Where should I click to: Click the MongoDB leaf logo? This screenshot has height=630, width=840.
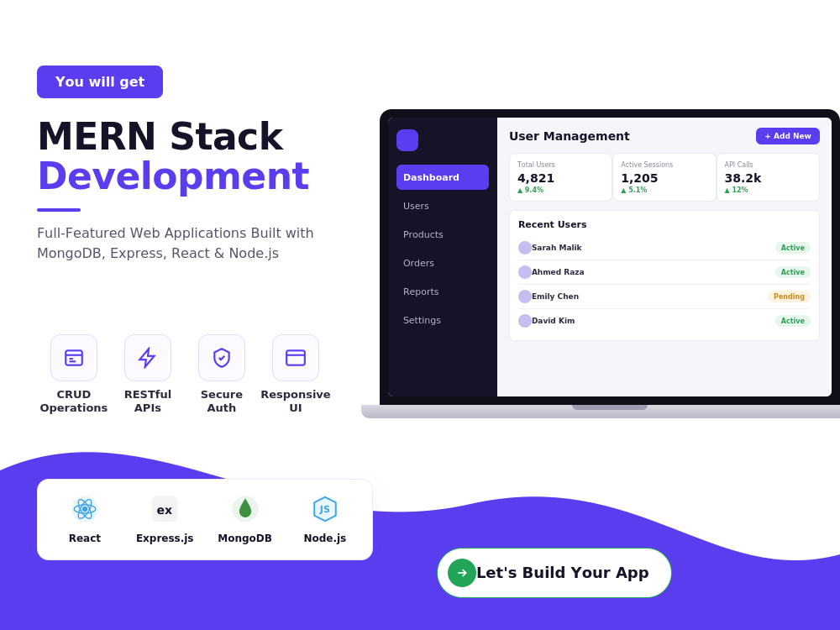[x=244, y=509]
